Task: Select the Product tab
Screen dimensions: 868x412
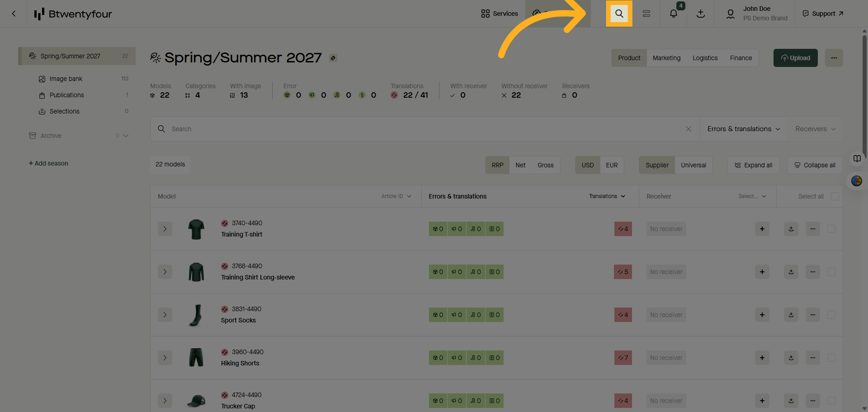Action: point(629,58)
